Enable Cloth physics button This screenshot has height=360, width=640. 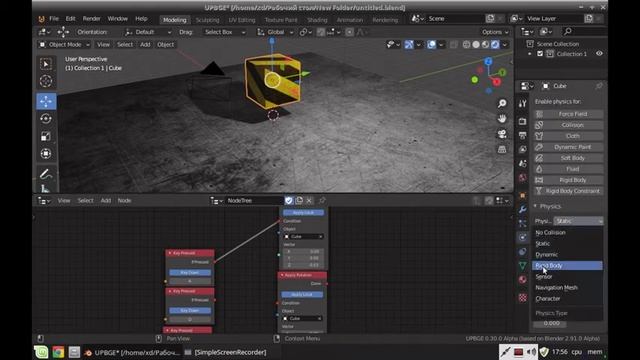[569, 136]
